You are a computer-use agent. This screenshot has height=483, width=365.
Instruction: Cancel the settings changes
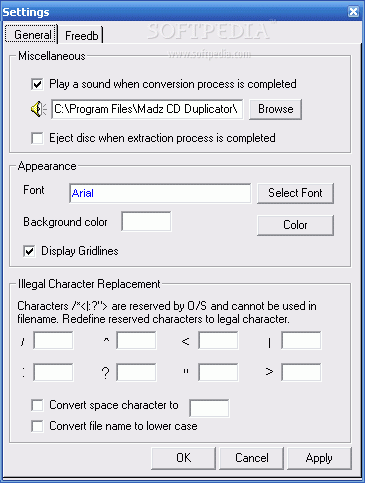252,458
